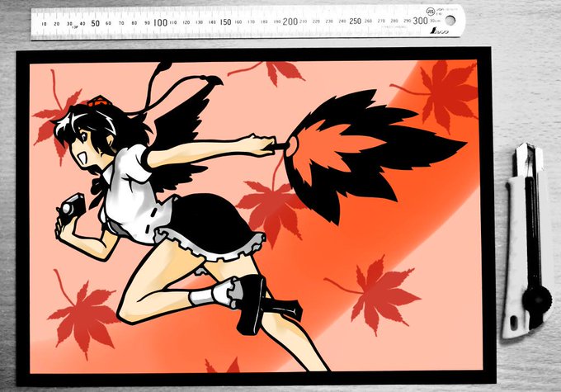This screenshot has height=392, width=561.
Task: Click the camera in the girl's hand
Action: pyautogui.click(x=72, y=205)
